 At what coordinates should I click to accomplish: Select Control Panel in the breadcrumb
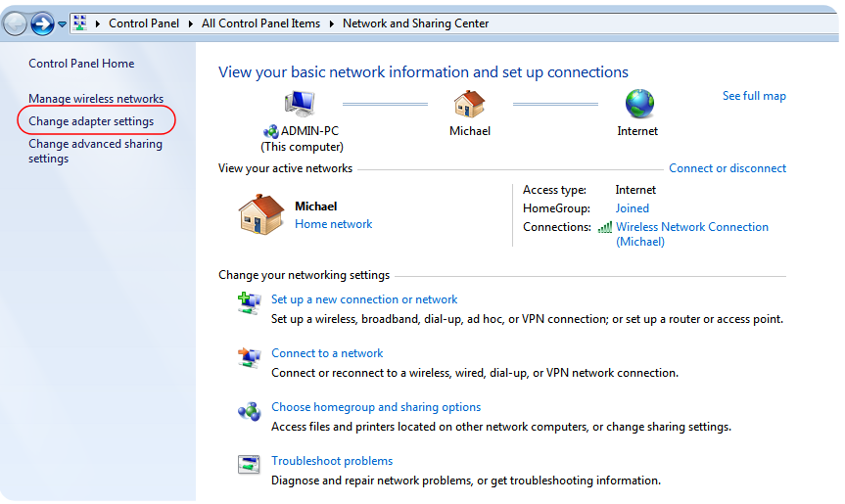click(144, 23)
